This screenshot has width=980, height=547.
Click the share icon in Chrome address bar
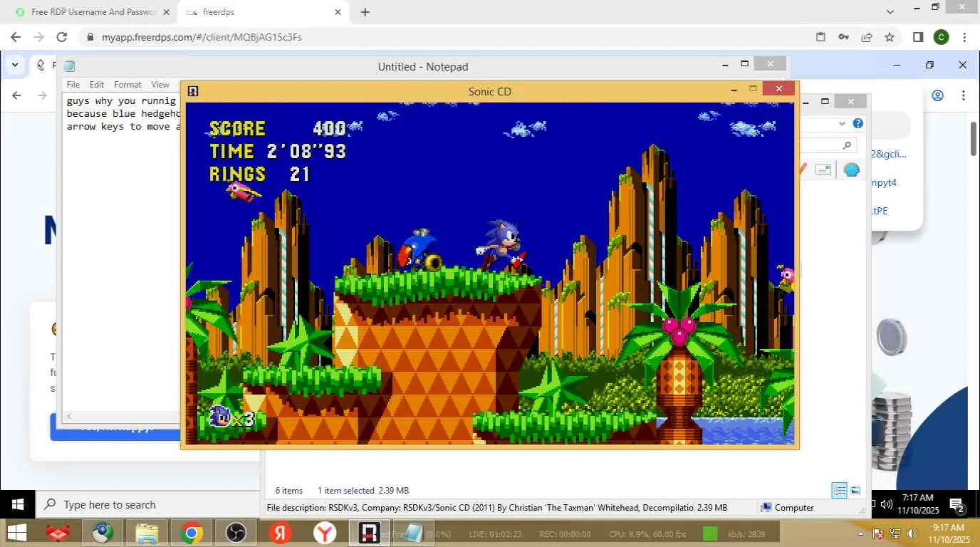click(867, 37)
